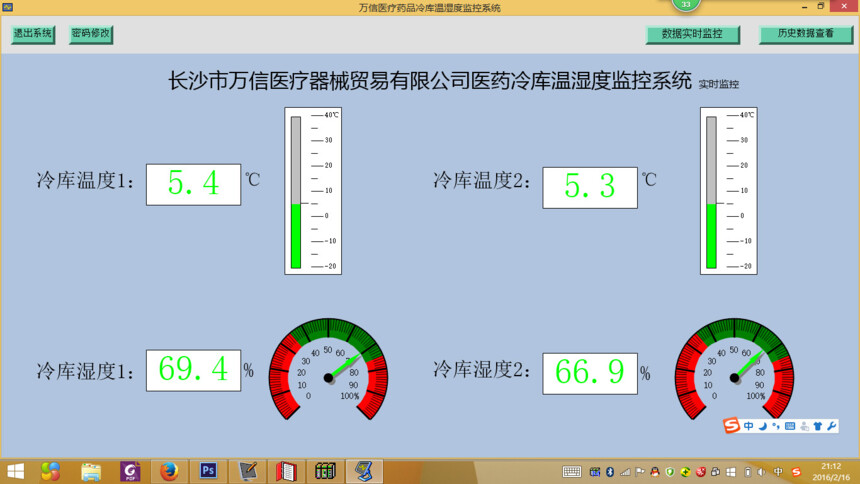Image resolution: width=860 pixels, height=484 pixels.
Task: Click the 冷库湿度1 value field 69.4
Action: [193, 370]
